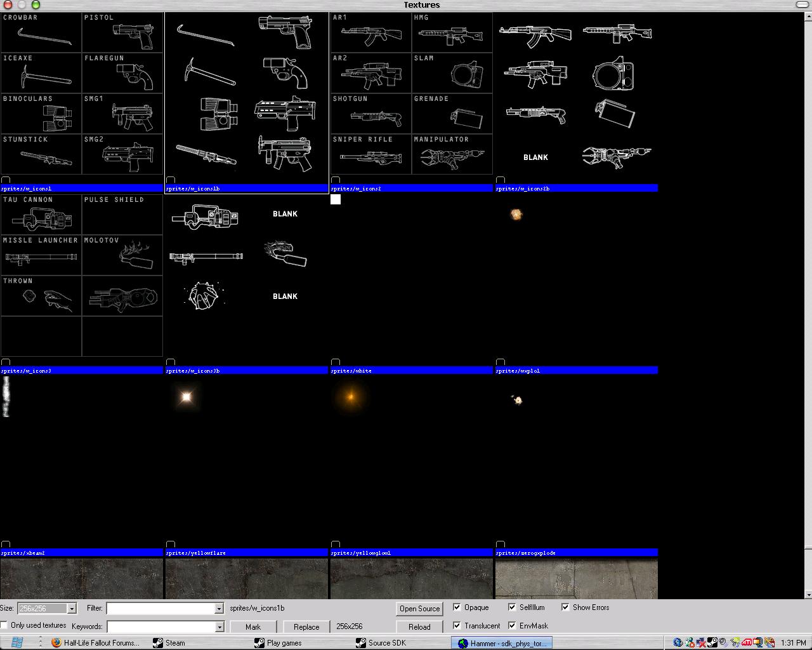Select the sprites/w_icons2 texture with AR1 and HMG
The image size is (812, 650).
[412, 93]
